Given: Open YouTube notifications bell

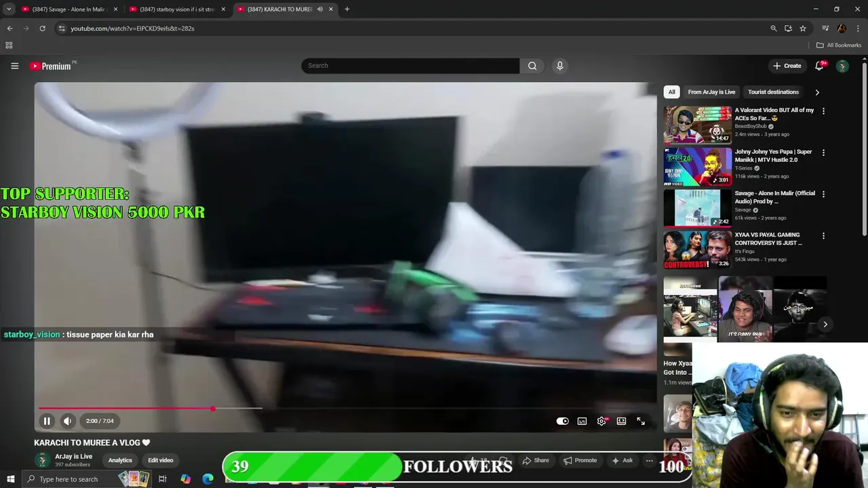Looking at the screenshot, I should click(819, 66).
